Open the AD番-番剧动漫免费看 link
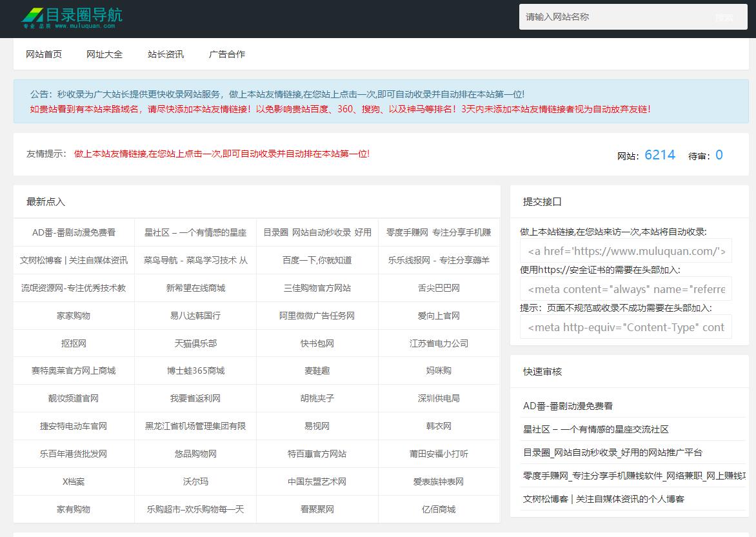Screen dimensions: 756x537 tap(73, 232)
